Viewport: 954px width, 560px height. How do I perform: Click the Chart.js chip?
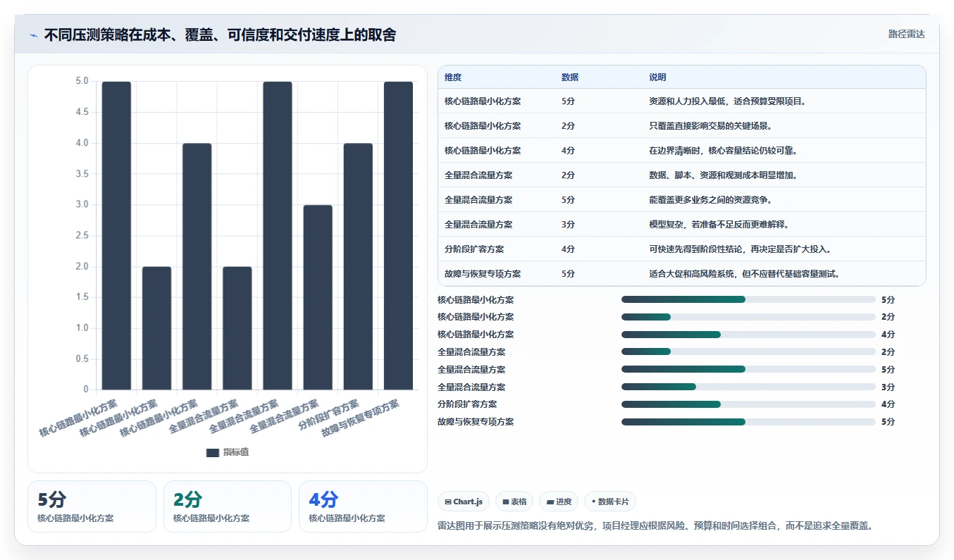(464, 502)
